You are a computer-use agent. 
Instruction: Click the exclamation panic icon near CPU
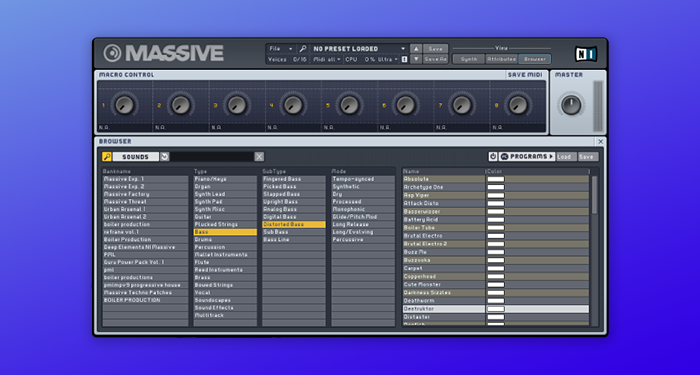(404, 59)
